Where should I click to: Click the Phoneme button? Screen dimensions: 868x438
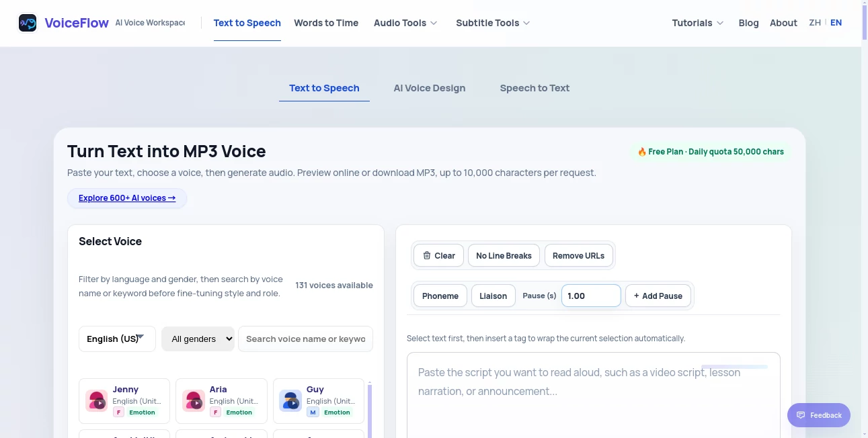click(440, 296)
